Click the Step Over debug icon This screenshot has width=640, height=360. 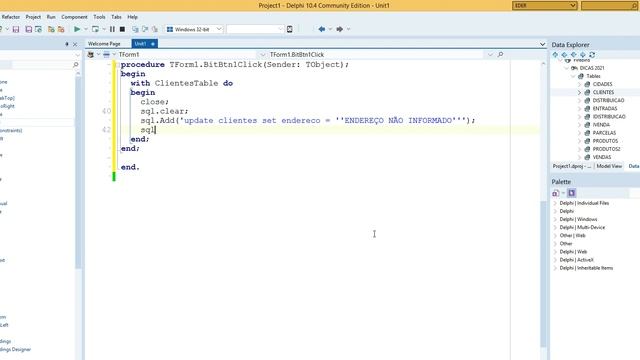coord(145,29)
